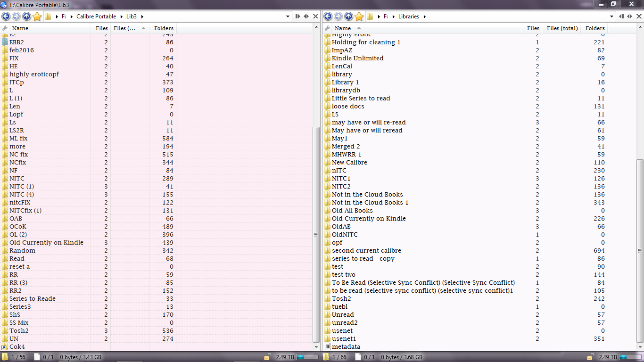The height and width of the screenshot is (362, 644).
Task: Click the lock icon in left status bar
Action: 267,357
